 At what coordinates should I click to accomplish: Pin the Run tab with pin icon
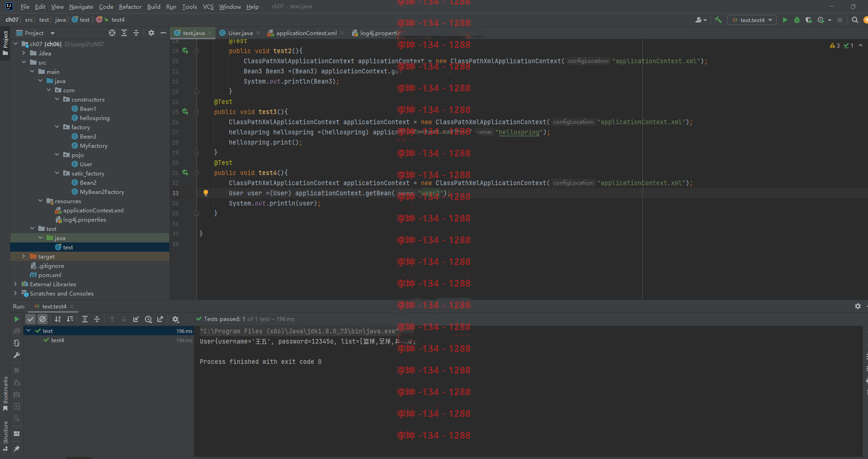(17, 449)
